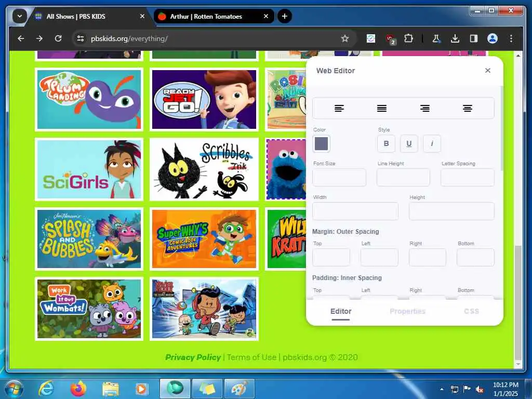Toggle underline style in Web Editor
Image resolution: width=532 pixels, height=399 pixels.
[x=409, y=143]
